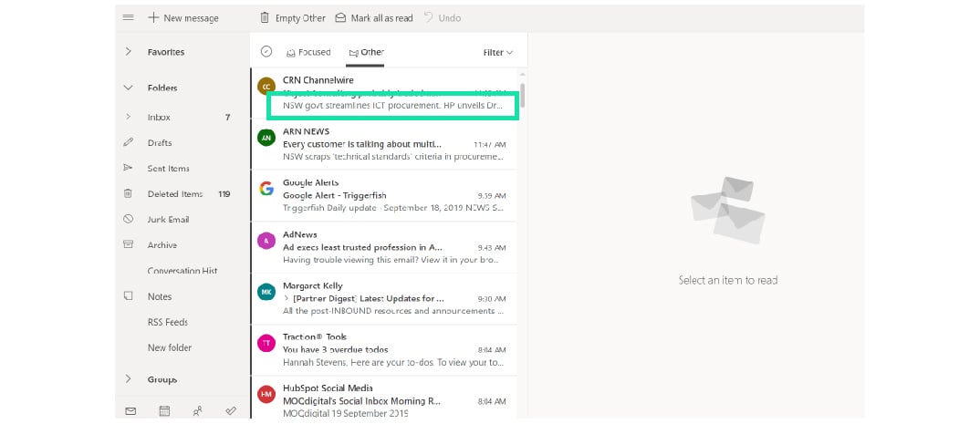Image resolution: width=980 pixels, height=424 pixels.
Task: Open the RSS Feeds folder
Action: tap(168, 322)
